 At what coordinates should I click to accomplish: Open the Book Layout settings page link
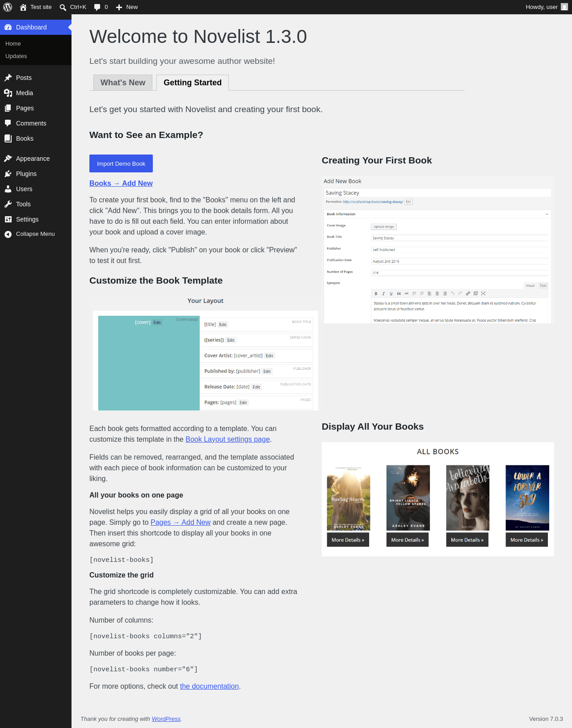click(x=227, y=439)
